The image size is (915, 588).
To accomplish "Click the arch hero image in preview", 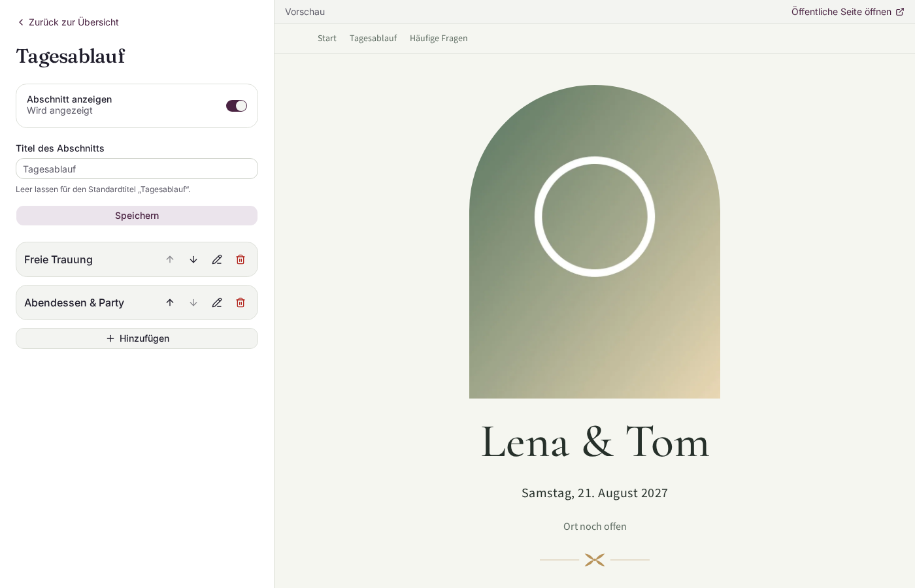I will click(595, 242).
